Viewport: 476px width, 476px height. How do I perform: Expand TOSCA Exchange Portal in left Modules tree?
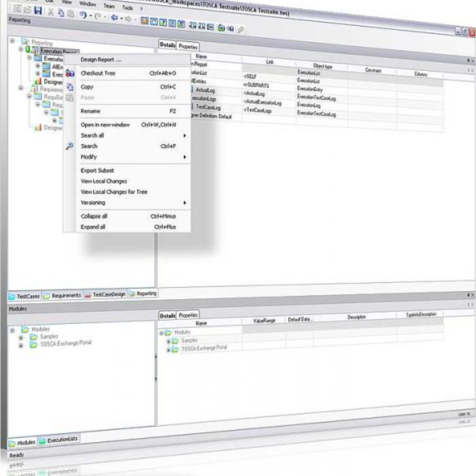(x=21, y=345)
